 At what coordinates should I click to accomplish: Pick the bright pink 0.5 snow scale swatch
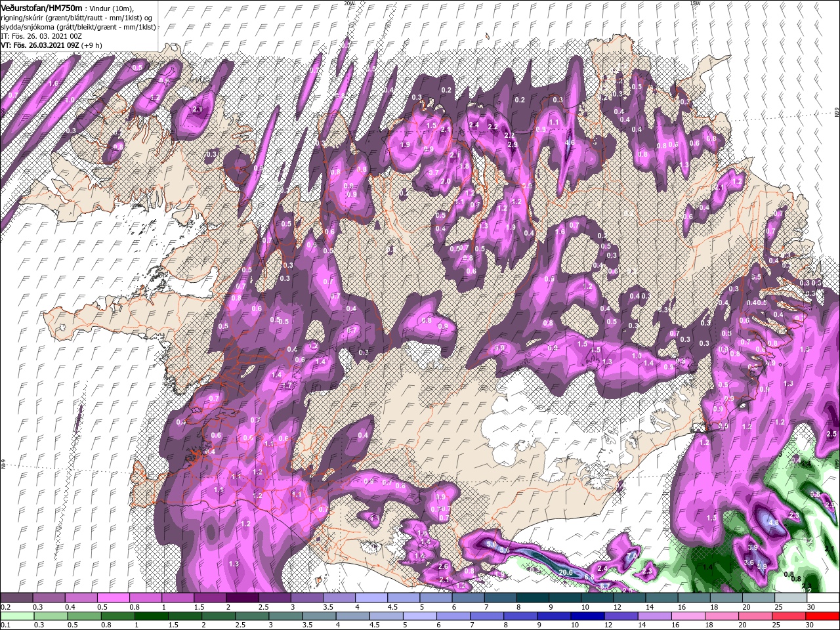tap(113, 598)
